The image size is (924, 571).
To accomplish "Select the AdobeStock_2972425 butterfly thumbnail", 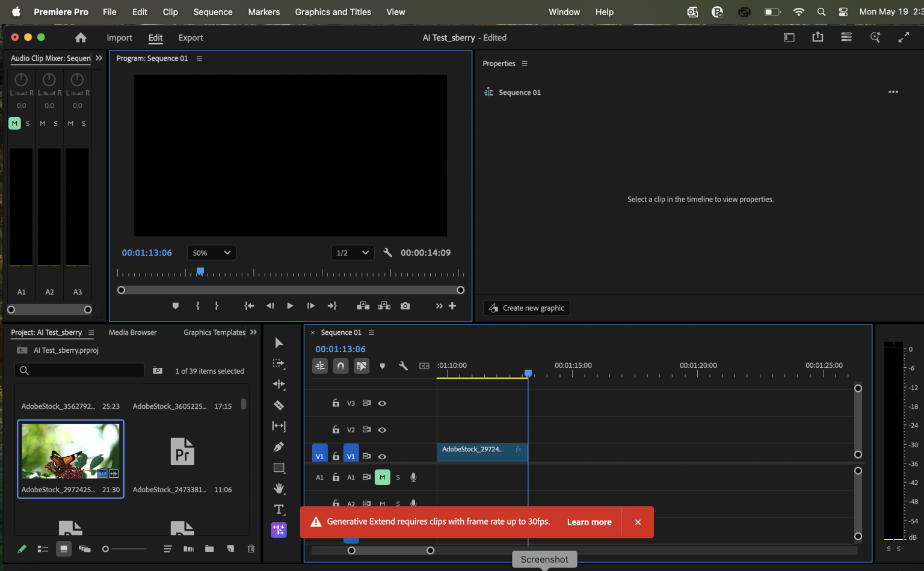I will coord(70,451).
